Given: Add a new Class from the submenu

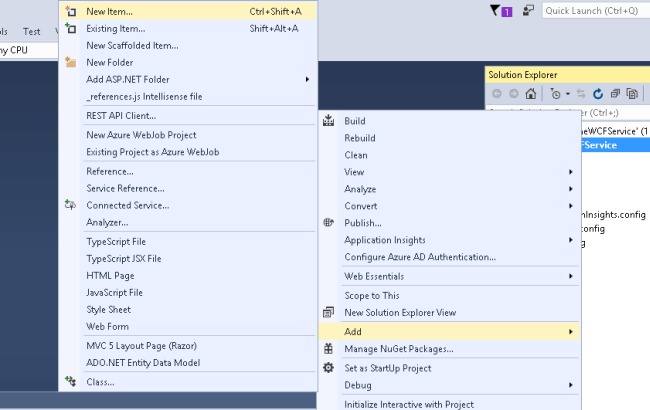Looking at the screenshot, I should coord(188,382).
